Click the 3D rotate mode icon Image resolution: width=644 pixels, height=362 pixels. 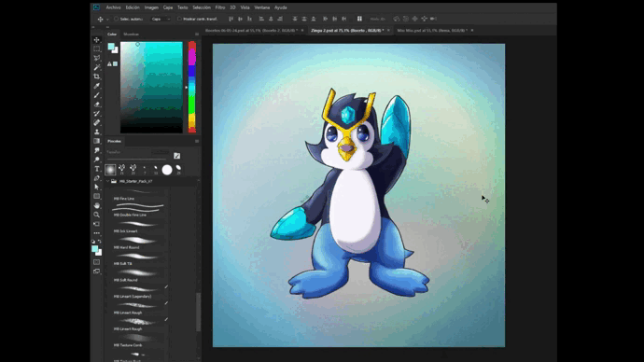tap(397, 19)
